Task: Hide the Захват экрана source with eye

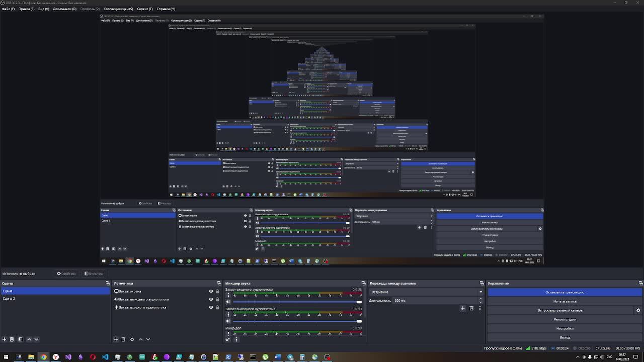Action: coord(211,291)
